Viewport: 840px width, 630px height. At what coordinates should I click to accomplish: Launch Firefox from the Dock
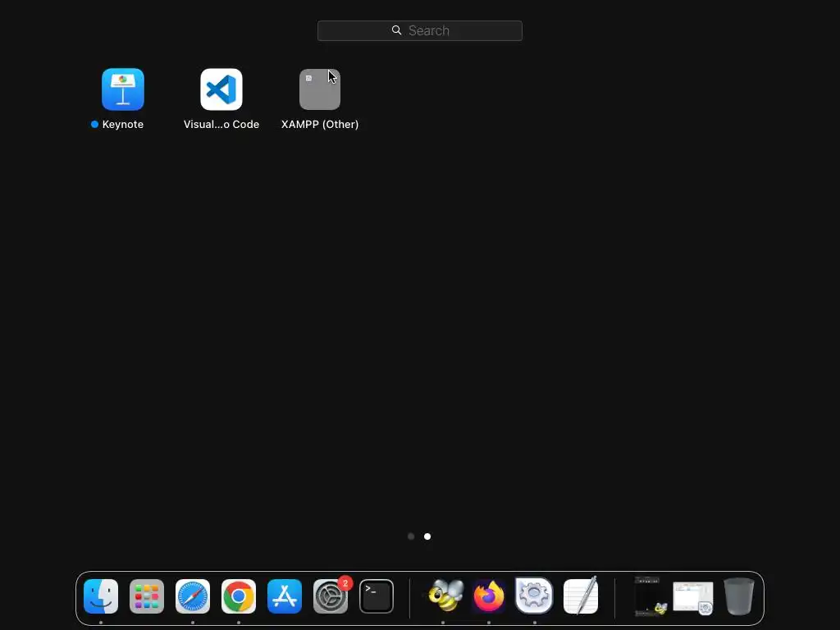point(489,596)
